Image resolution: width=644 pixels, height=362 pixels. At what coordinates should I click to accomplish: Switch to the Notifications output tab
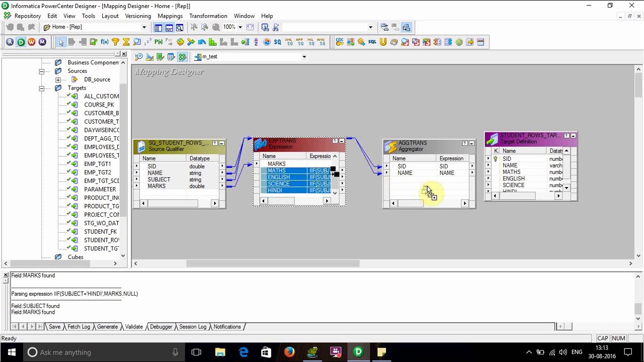click(x=227, y=327)
